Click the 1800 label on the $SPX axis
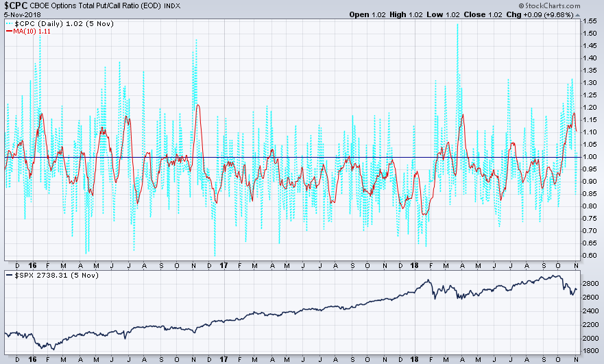604x364 pixels. point(591,351)
